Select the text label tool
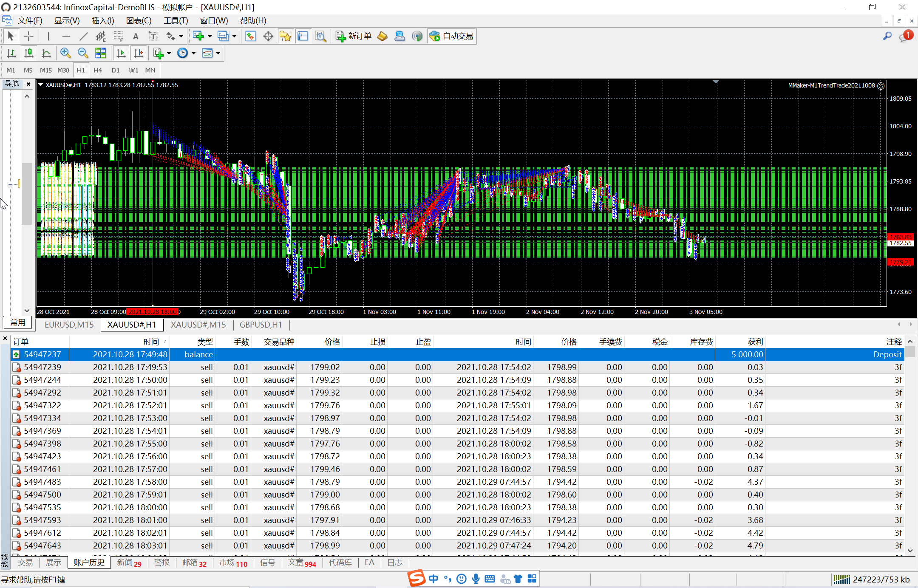The image size is (918, 588). pos(153,36)
